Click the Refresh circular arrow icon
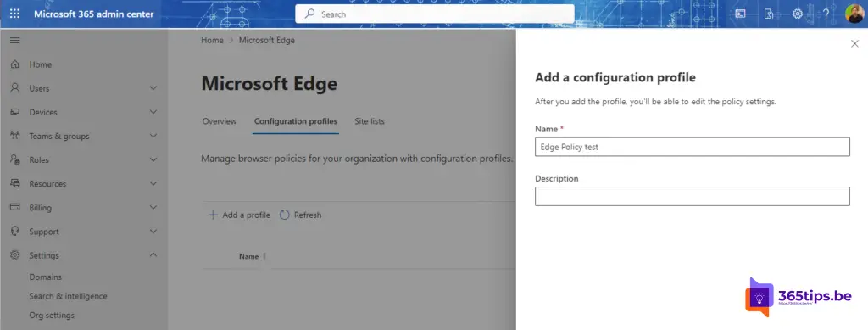 tap(285, 215)
